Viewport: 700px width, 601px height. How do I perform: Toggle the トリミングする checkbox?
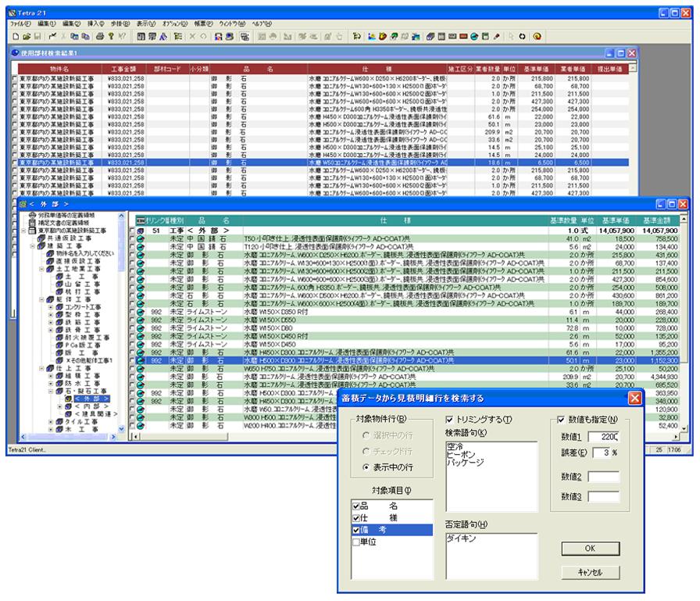click(x=448, y=420)
